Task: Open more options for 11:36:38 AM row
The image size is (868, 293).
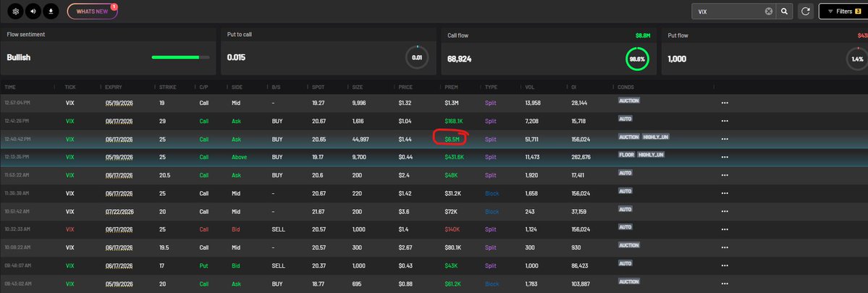Action: pyautogui.click(x=725, y=193)
